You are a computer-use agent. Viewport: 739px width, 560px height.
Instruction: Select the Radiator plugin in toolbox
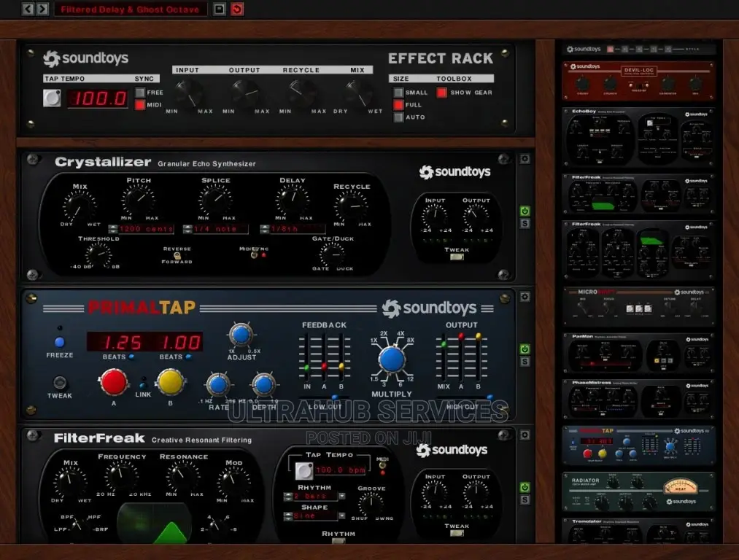click(x=638, y=492)
